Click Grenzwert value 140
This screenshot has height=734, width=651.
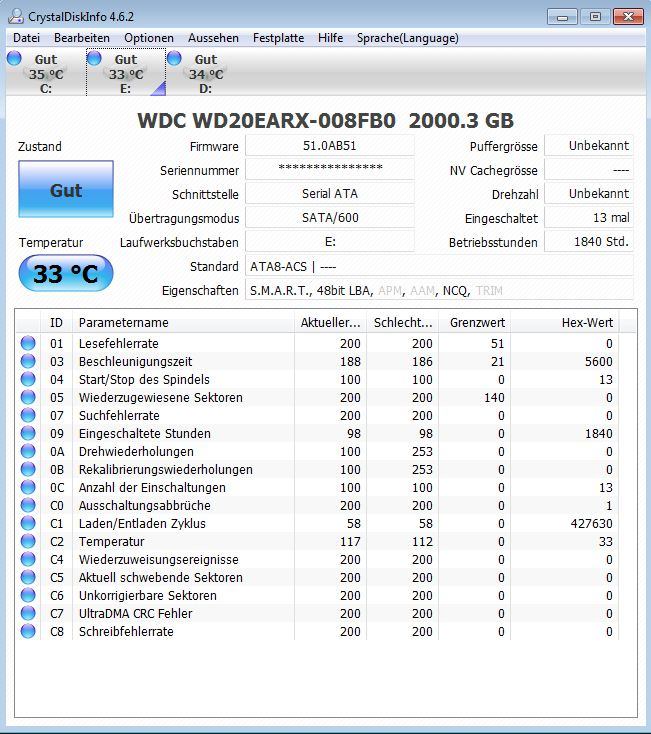(494, 397)
